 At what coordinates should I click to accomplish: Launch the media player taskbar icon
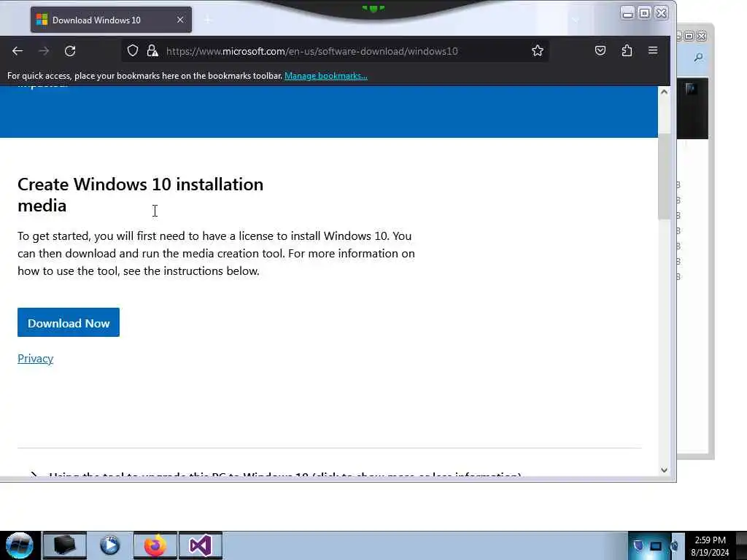coord(109,545)
